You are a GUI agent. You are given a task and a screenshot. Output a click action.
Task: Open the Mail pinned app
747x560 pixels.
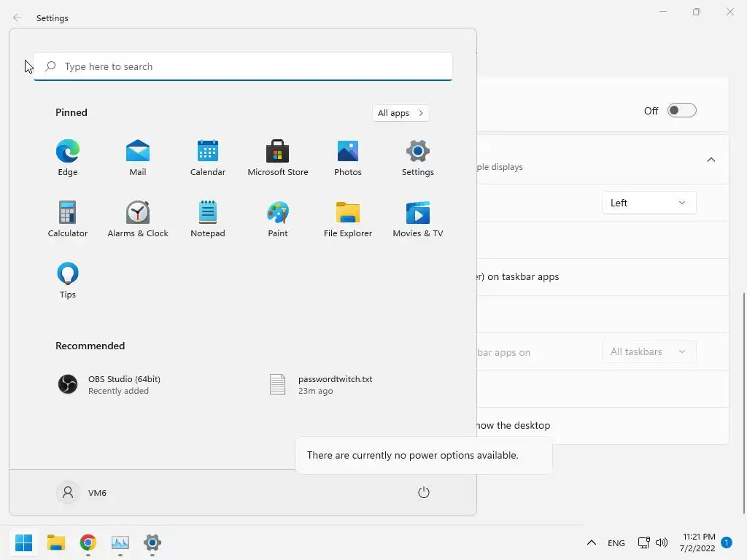[138, 158]
